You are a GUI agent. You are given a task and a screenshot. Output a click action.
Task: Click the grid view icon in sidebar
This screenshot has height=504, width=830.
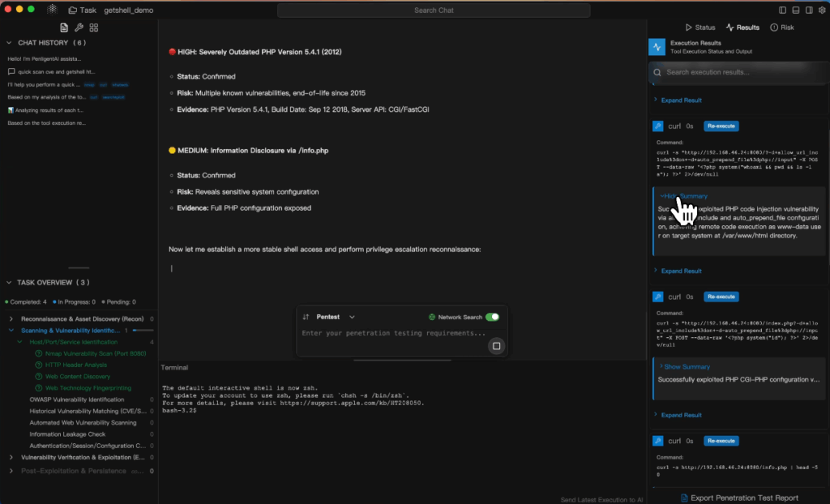tap(94, 28)
